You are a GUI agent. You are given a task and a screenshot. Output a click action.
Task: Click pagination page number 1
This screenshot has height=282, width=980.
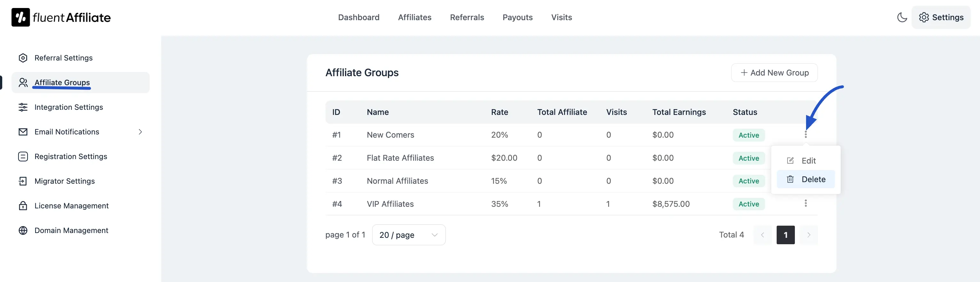point(785,235)
